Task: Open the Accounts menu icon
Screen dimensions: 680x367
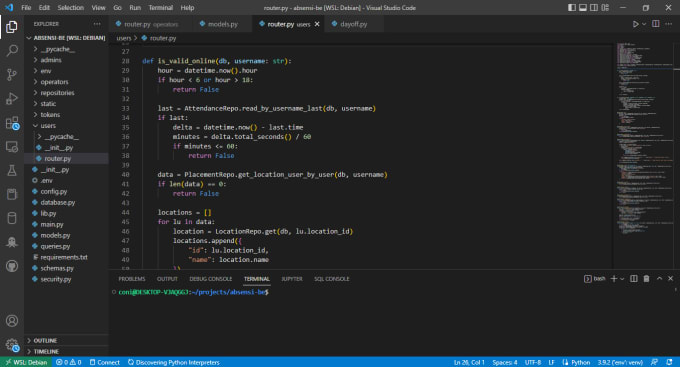Action: tap(12, 321)
